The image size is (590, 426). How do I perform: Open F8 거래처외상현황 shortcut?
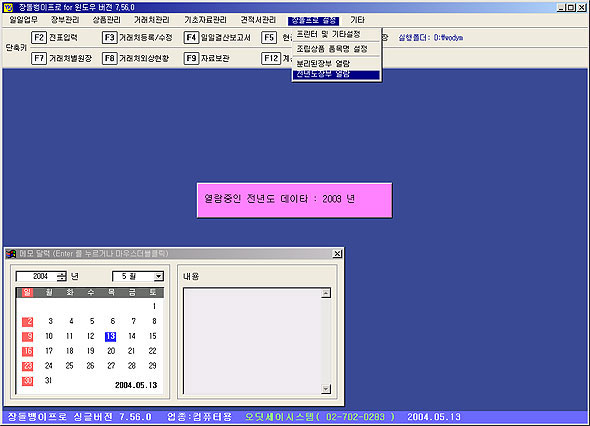click(136, 58)
